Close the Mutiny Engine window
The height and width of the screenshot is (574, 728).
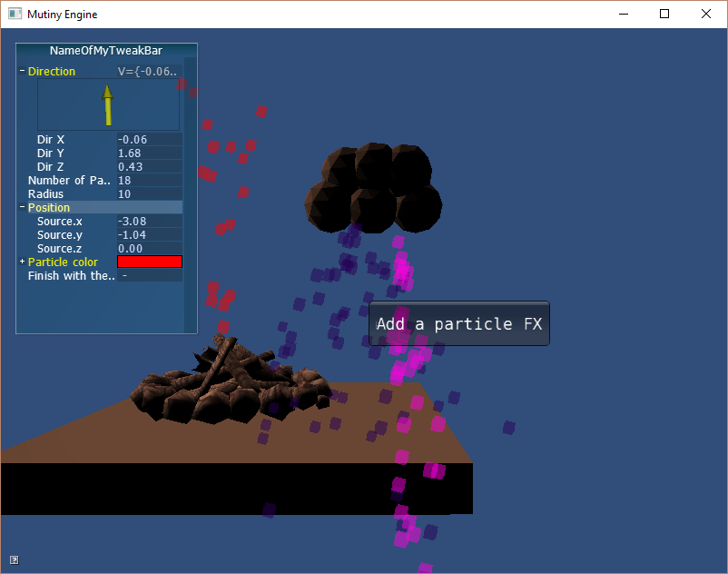(x=706, y=15)
